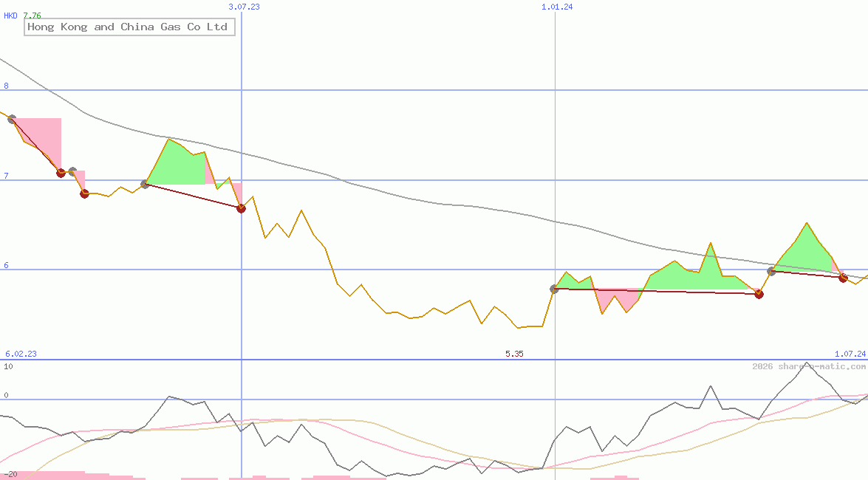Viewport: 868px width, 480px height.
Task: Select the gray marker at the mid-2023 trendline start
Action: [x=145, y=183]
